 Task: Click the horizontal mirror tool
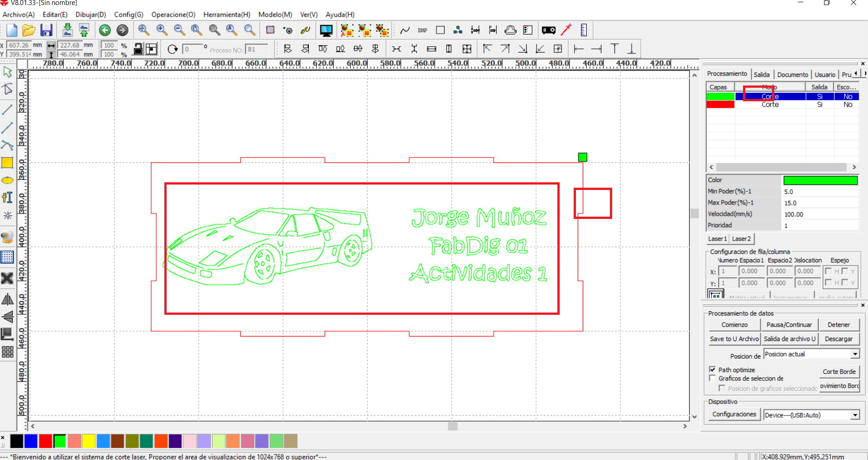pyautogui.click(x=7, y=299)
